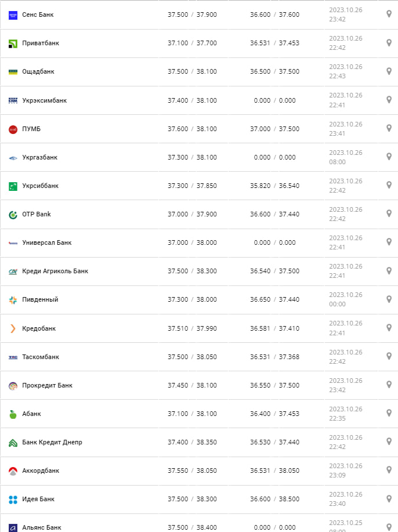Click Альянс Банк name link
Screen dimensions: 398x532
tap(41, 527)
